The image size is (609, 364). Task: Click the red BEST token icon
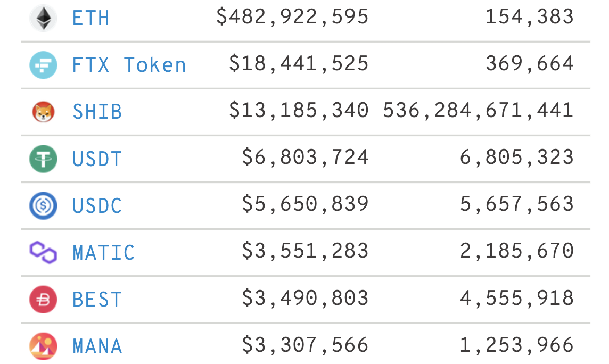[43, 299]
